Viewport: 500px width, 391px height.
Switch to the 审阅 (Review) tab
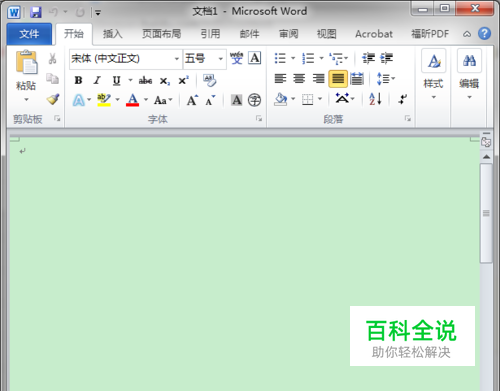[288, 34]
